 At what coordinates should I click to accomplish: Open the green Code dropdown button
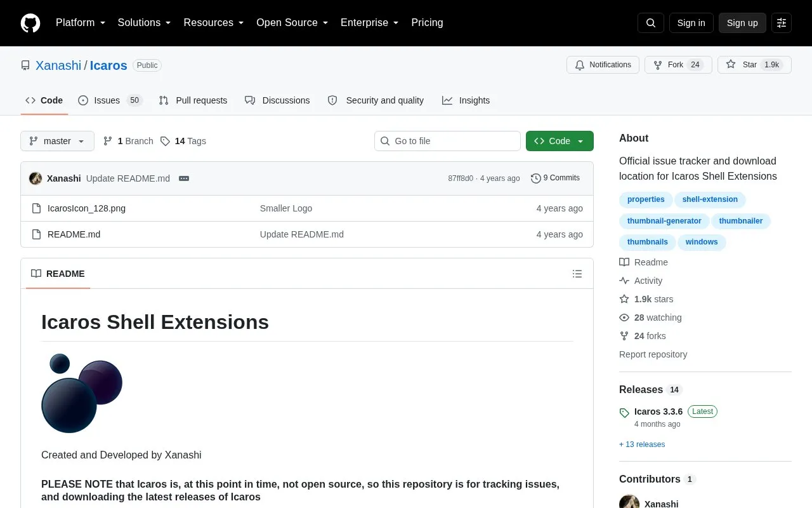[x=560, y=141]
